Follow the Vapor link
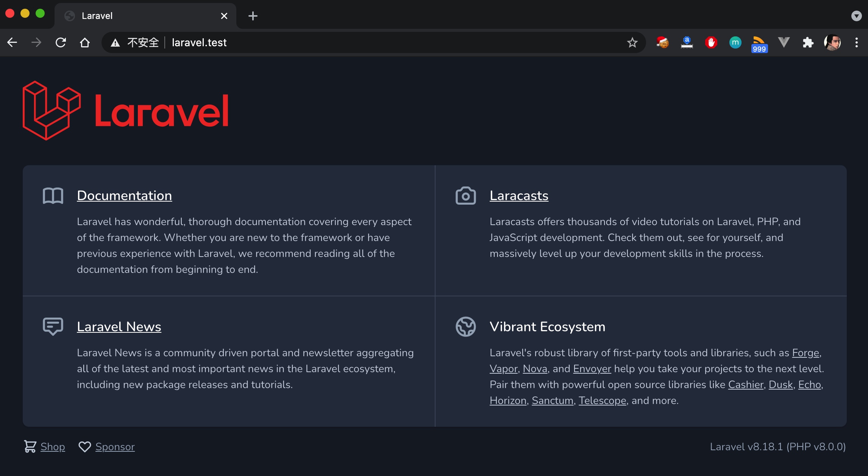This screenshot has width=868, height=476. click(x=503, y=369)
